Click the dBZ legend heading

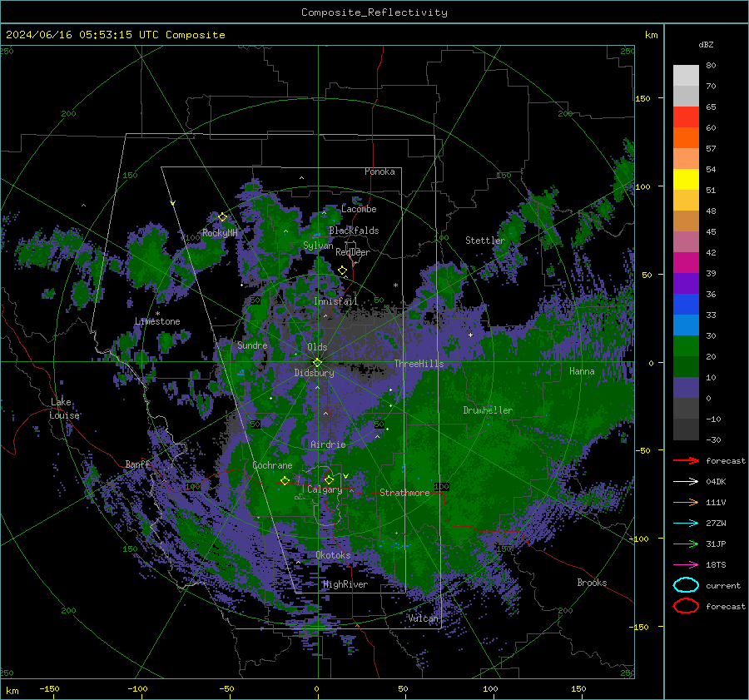point(706,44)
